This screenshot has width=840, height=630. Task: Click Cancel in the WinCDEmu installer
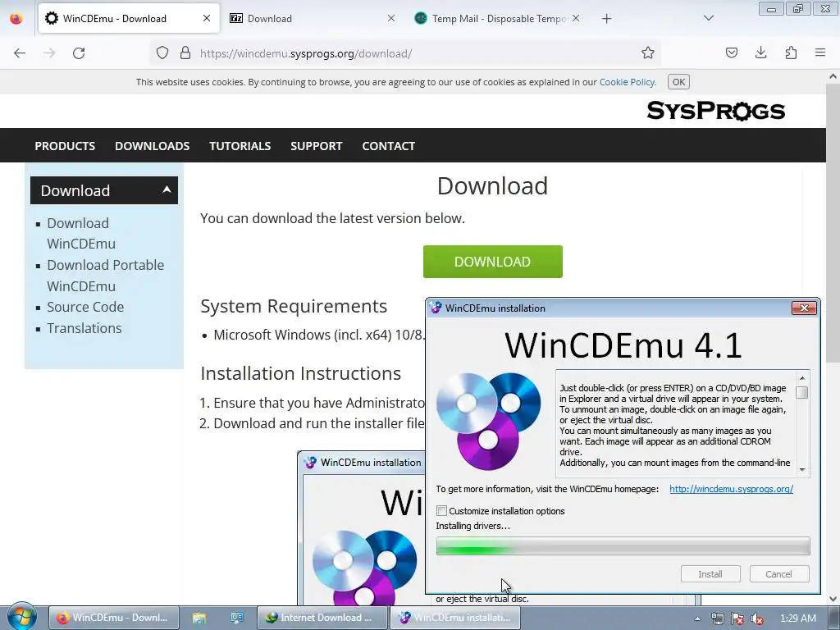coord(779,573)
